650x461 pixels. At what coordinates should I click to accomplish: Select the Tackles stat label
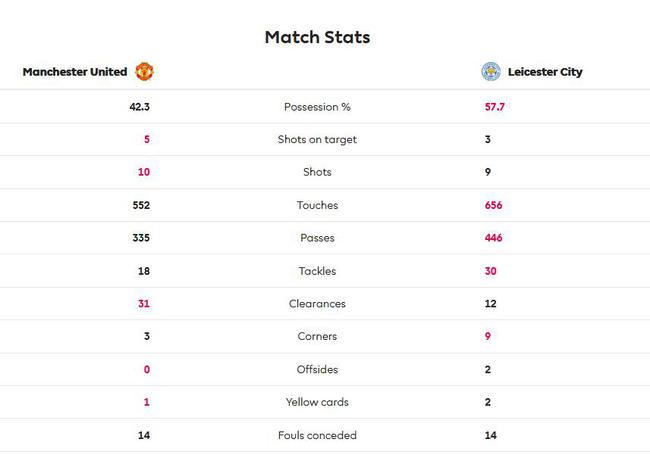pos(317,271)
